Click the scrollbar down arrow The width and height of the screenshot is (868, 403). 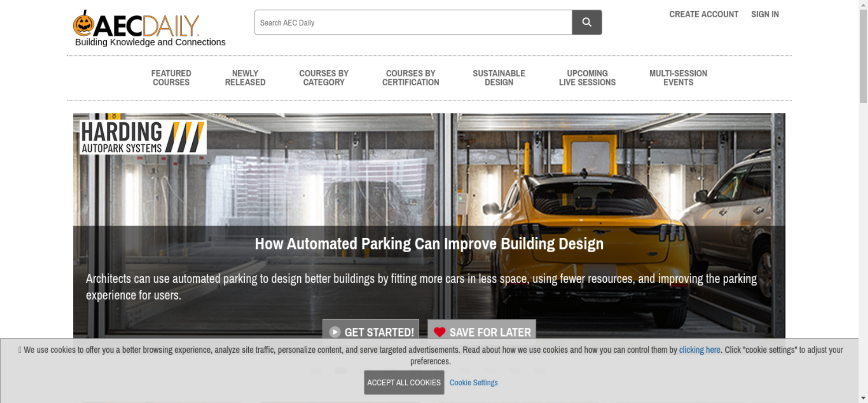pos(863,398)
